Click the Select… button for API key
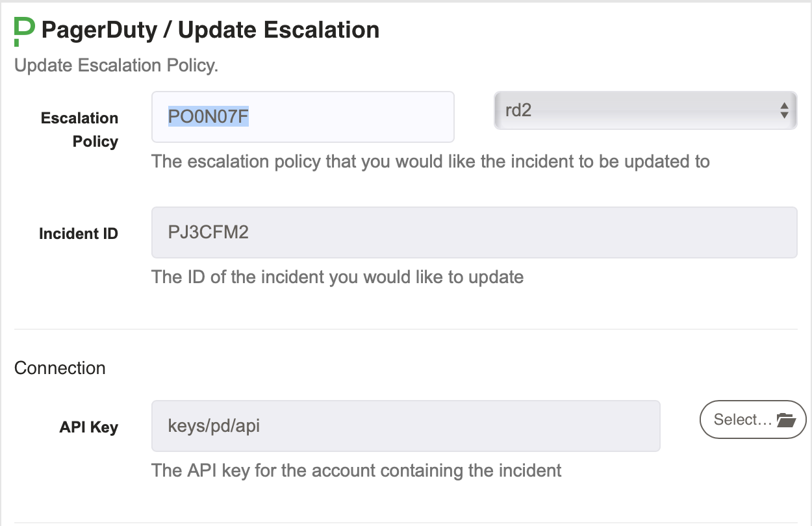812x526 pixels. (x=753, y=420)
